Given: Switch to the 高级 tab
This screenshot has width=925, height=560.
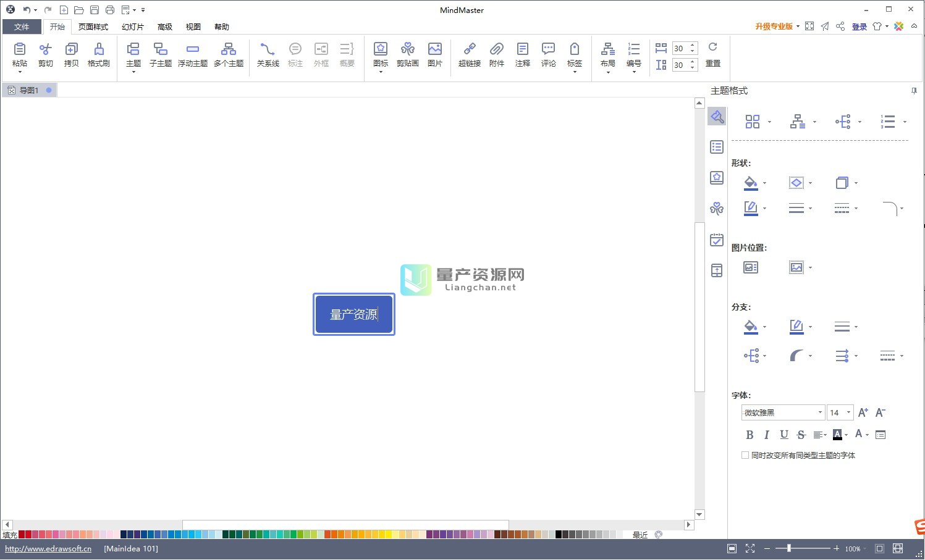Looking at the screenshot, I should (165, 27).
